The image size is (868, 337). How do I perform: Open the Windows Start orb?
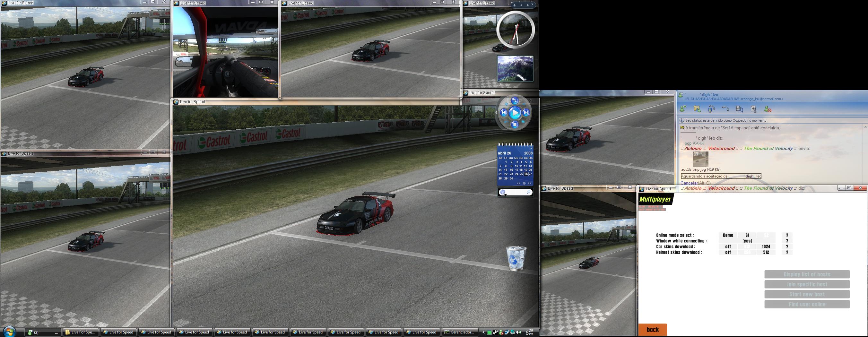[x=9, y=332]
